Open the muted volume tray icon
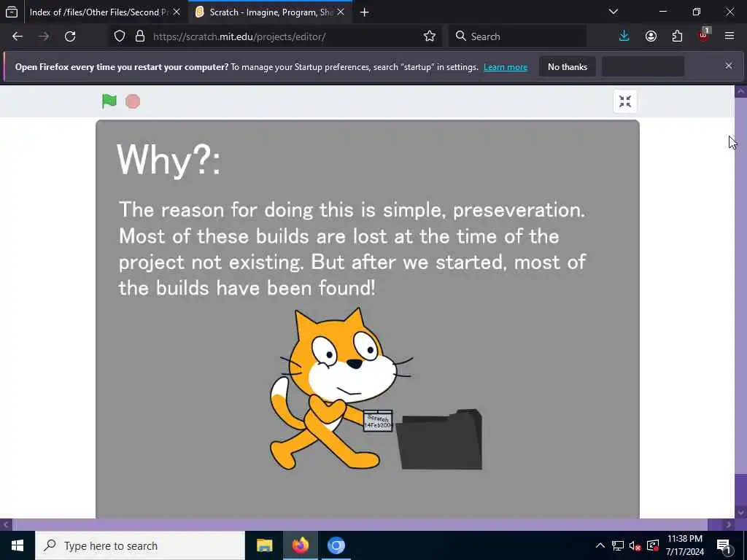Screen dimensions: 747x560 click(635, 545)
